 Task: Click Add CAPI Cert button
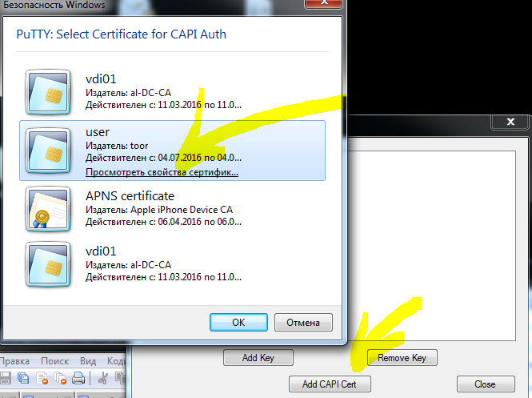(330, 384)
